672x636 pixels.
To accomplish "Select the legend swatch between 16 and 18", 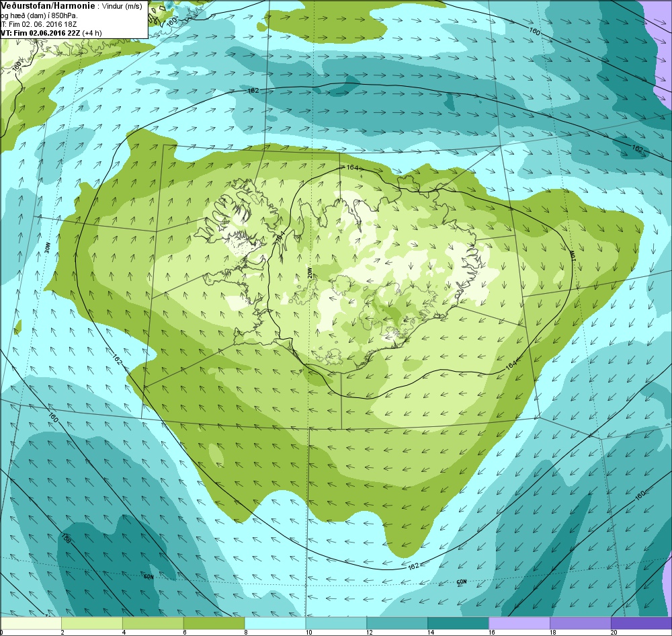I will 519,623.
